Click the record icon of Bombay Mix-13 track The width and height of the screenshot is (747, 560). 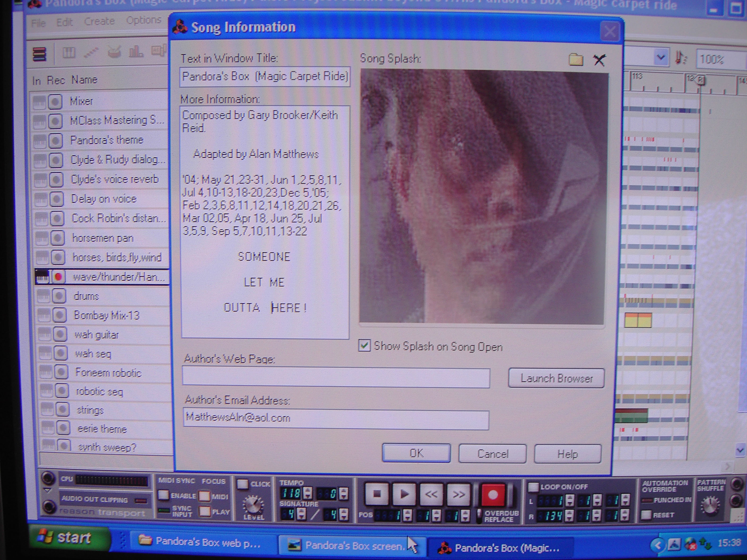point(59,315)
